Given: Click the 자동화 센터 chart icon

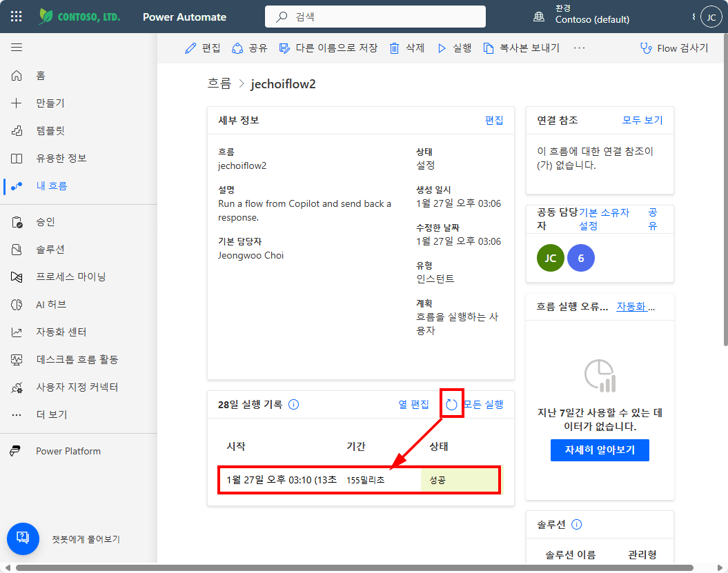Looking at the screenshot, I should point(17,332).
